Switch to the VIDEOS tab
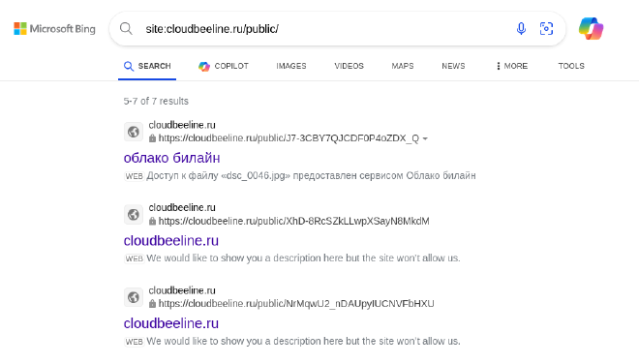Image resolution: width=639 pixels, height=364 pixels. point(349,66)
